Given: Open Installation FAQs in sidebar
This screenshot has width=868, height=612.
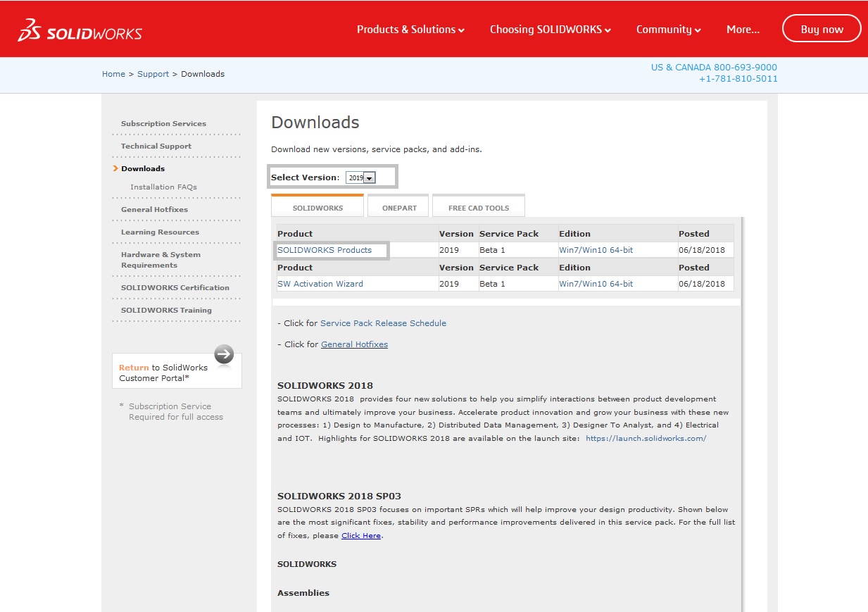Looking at the screenshot, I should pyautogui.click(x=163, y=187).
